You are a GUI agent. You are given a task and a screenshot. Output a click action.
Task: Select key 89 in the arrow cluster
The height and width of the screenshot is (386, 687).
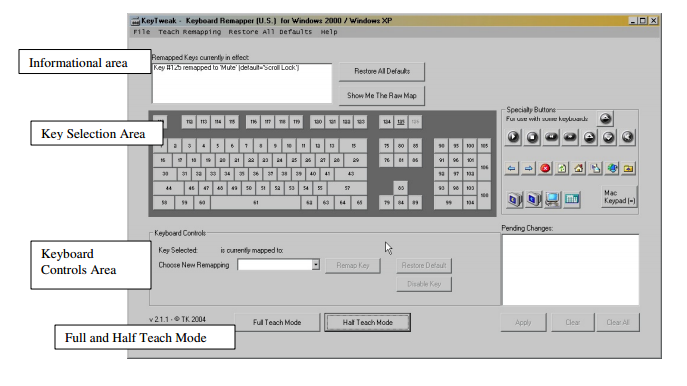[415, 202]
